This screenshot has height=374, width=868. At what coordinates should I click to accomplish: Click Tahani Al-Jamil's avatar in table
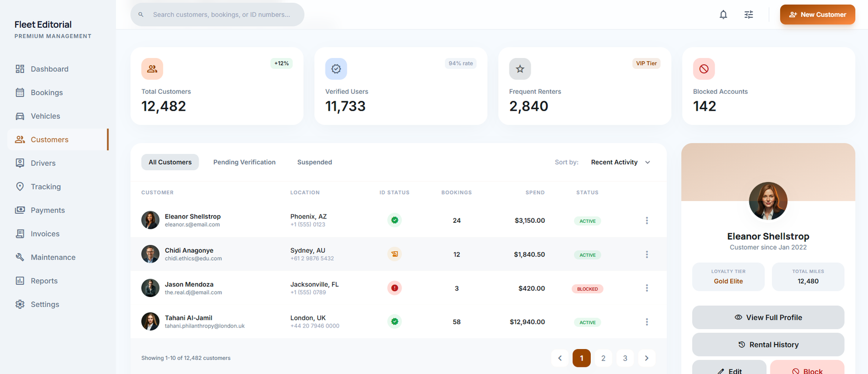coord(150,321)
